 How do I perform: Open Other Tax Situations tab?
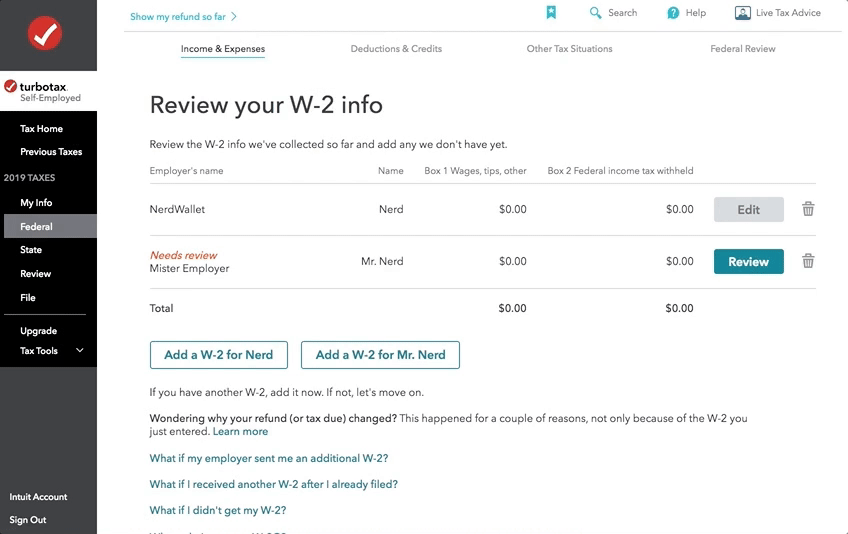coord(569,49)
